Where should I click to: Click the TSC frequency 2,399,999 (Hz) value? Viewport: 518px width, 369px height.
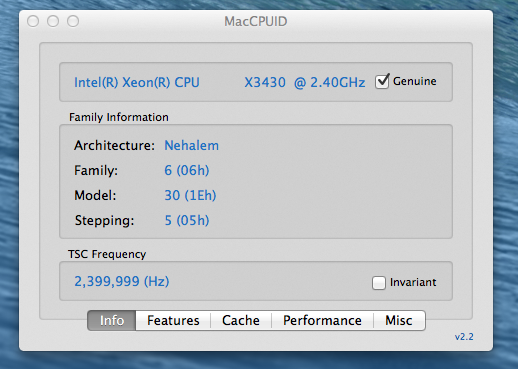pyautogui.click(x=122, y=281)
